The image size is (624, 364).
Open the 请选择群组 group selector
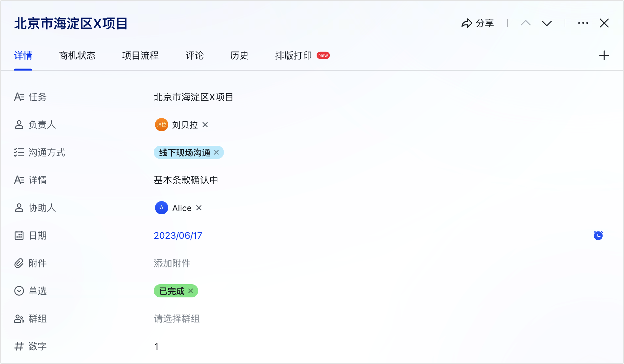tap(177, 318)
